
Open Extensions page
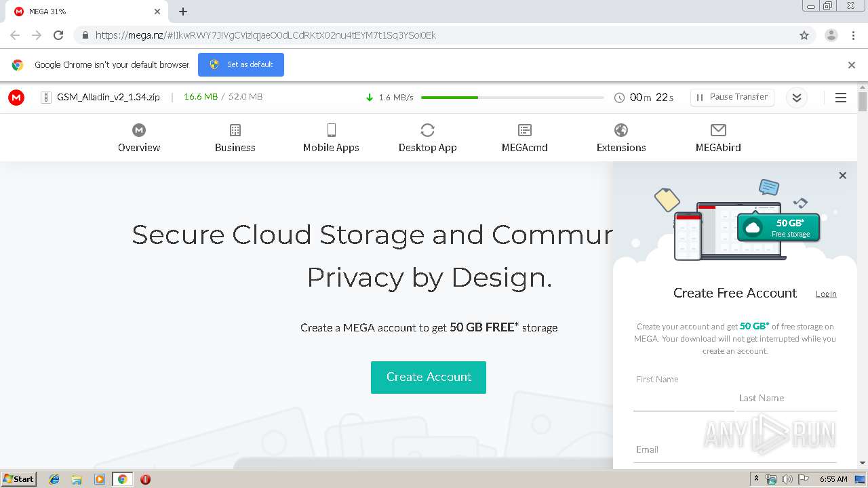pos(621,138)
